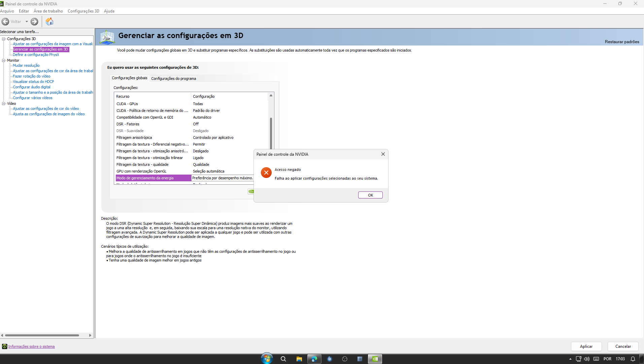The height and width of the screenshot is (364, 644).
Task: Click the touch keyboard tray icon
Action: coord(596,359)
